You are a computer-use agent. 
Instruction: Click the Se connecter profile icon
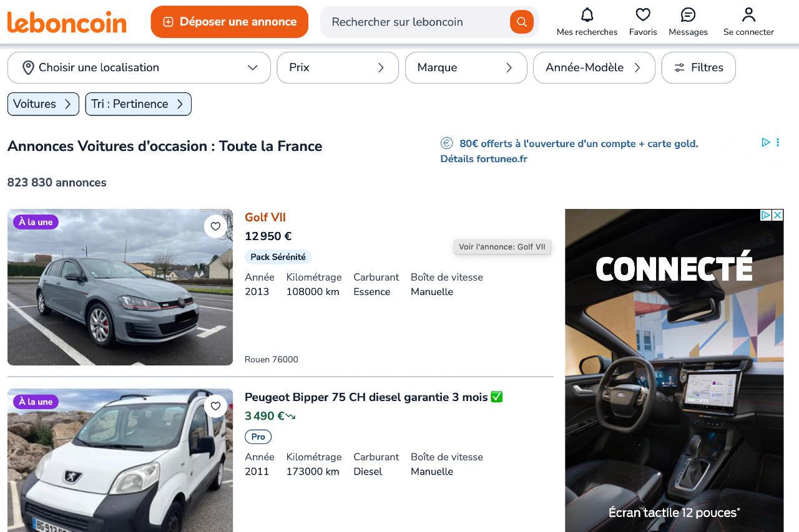click(748, 15)
